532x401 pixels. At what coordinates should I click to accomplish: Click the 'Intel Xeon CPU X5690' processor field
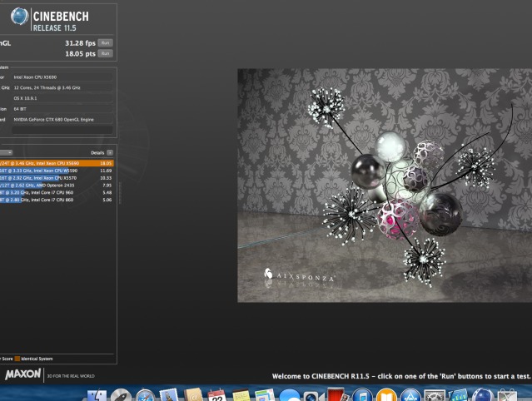(62, 77)
